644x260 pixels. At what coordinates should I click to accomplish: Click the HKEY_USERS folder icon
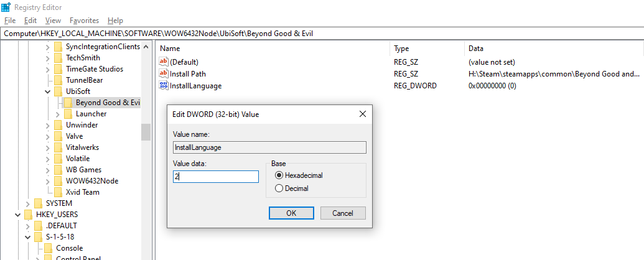tap(29, 215)
